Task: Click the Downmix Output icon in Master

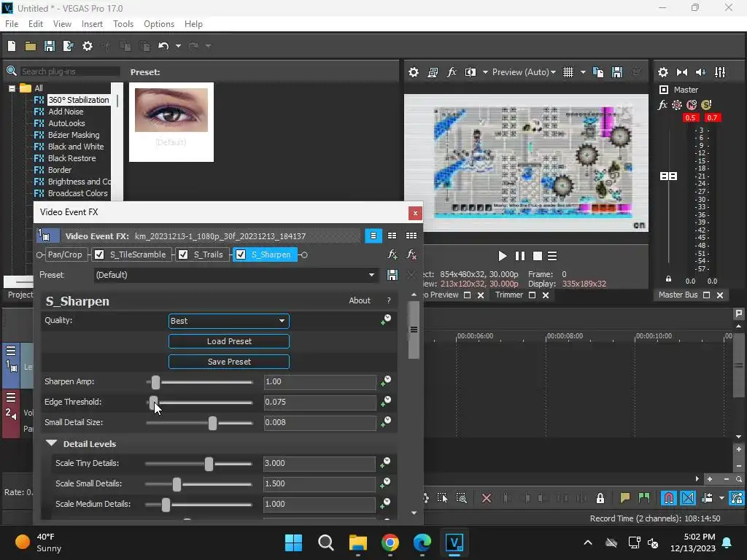Action: 682,72
